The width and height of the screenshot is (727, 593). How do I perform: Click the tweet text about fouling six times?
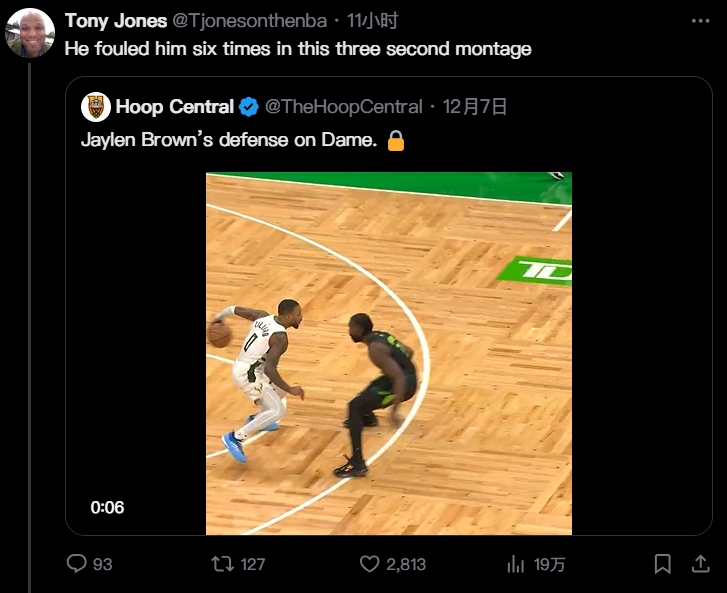click(x=298, y=48)
